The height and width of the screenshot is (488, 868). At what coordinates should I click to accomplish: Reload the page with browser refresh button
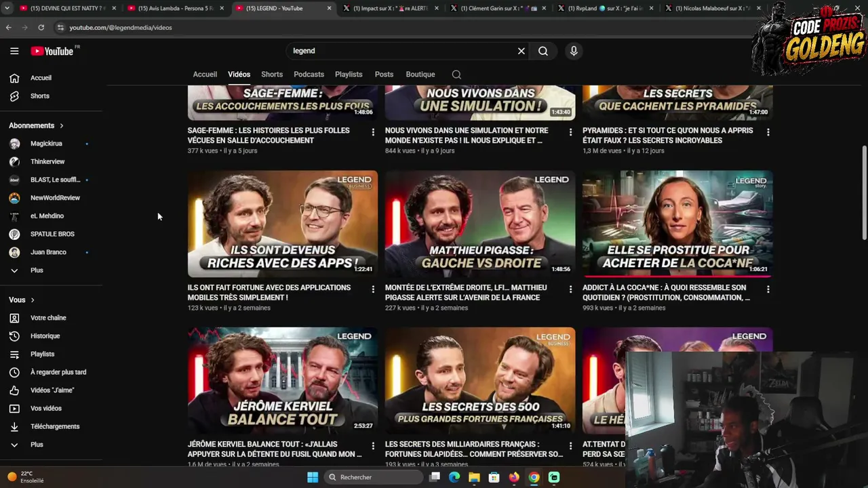[x=41, y=28]
